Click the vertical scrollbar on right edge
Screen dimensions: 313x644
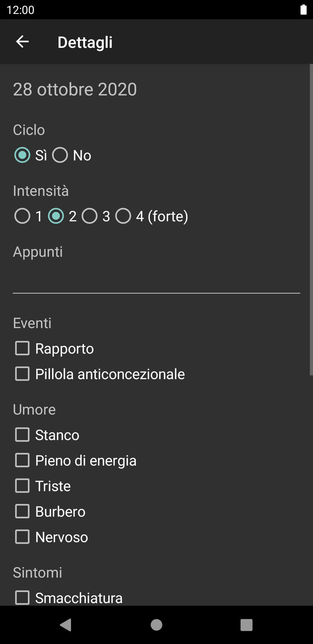pos(311,220)
